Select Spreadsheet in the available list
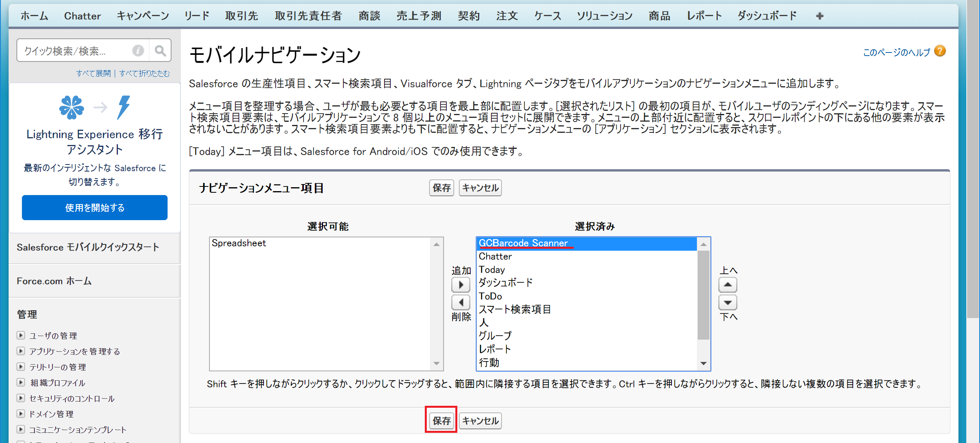Viewport: 980px width, 443px height. (x=320, y=243)
